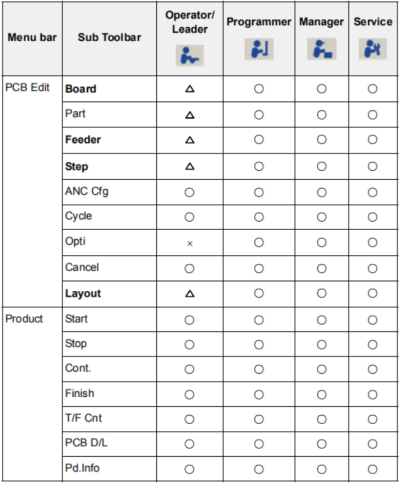The height and width of the screenshot is (485, 400).
Task: Click the Operator/Leader user level icon
Action: click(189, 55)
